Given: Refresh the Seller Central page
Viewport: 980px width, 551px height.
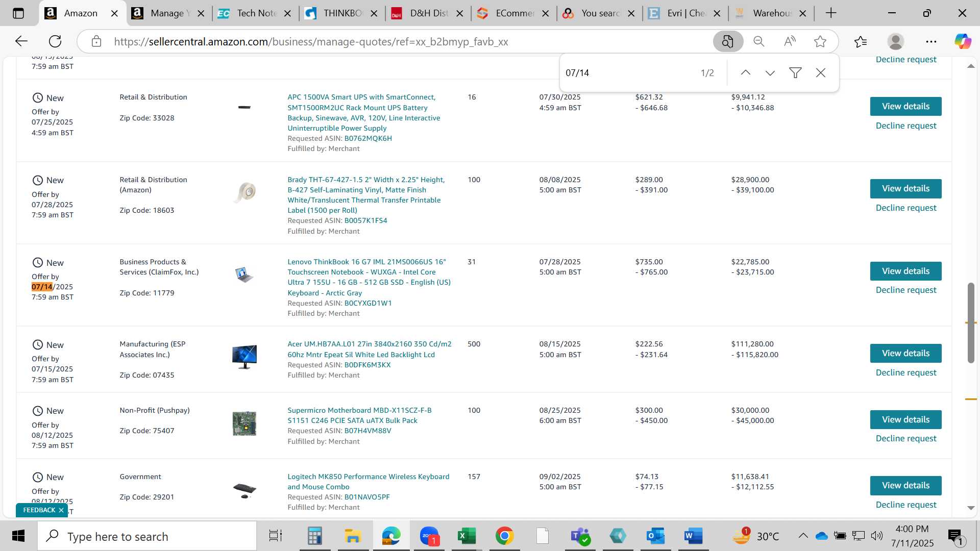Looking at the screenshot, I should point(55,41).
